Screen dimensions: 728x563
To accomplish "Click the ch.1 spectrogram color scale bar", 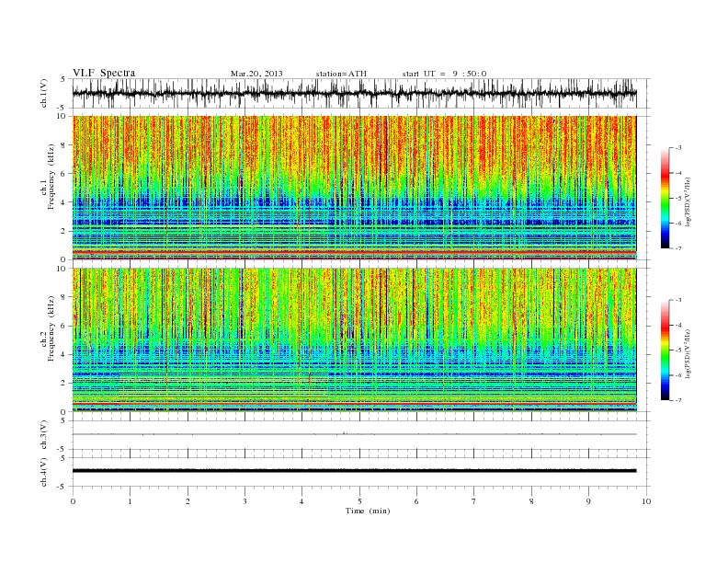I will pyautogui.click(x=665, y=198).
